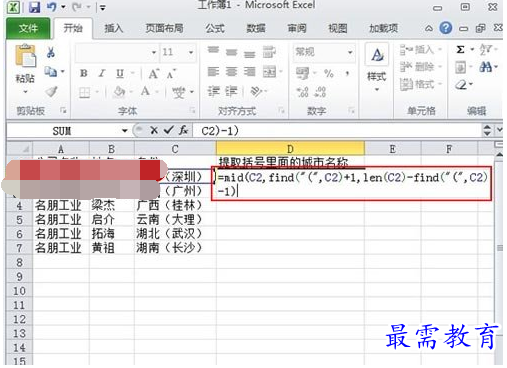Image resolution: width=507 pixels, height=368 pixels.
Task: Increase font size with large A icon
Action: (153, 74)
